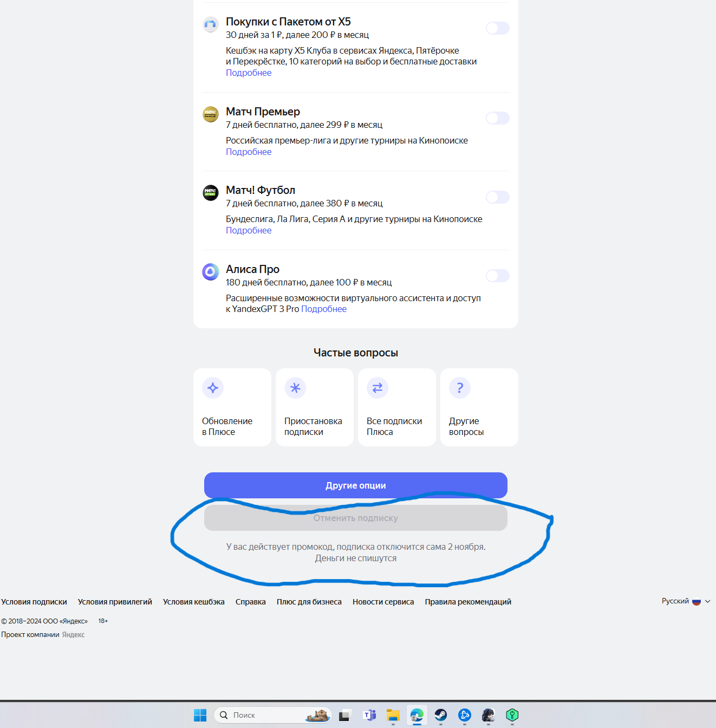Click the Яндекс company link in footer
This screenshot has width=716, height=728.
click(73, 635)
